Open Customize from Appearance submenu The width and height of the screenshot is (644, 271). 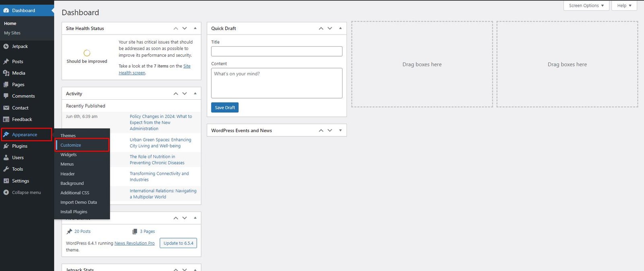tap(71, 145)
